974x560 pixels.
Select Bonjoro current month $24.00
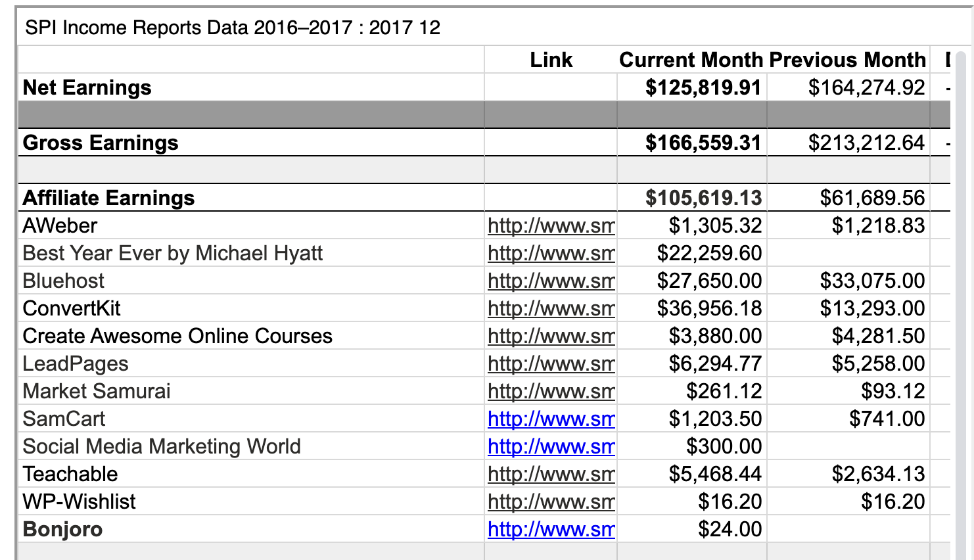pyautogui.click(x=730, y=529)
